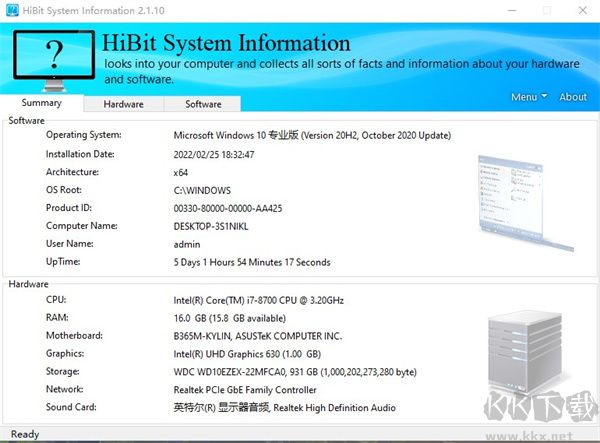Image resolution: width=600 pixels, height=443 pixels.
Task: Switch to the Software tab
Action: (203, 104)
